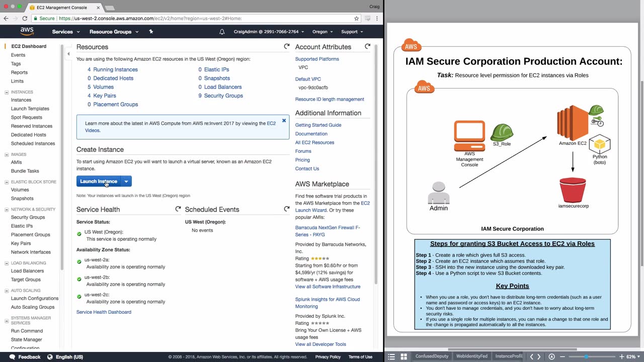644x362 pixels.
Task: Click the zoom out minus icon
Action: (562, 356)
